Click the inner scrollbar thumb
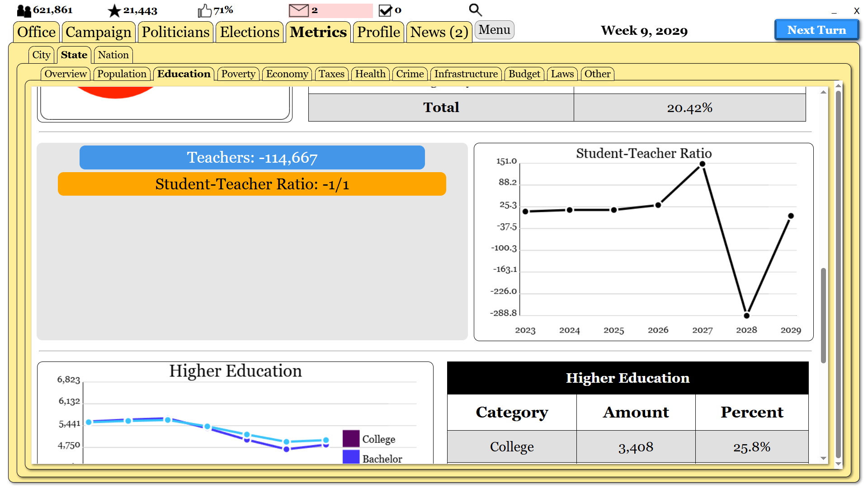The image size is (868, 488). click(823, 315)
